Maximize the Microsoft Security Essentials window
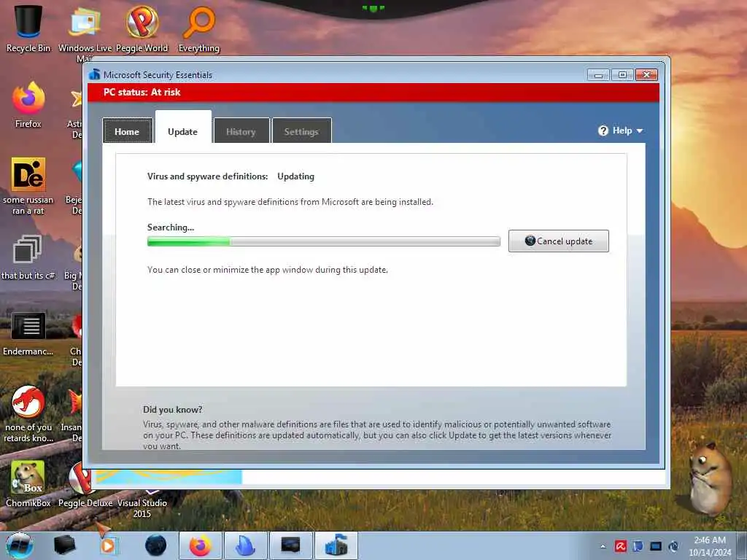 (x=622, y=75)
